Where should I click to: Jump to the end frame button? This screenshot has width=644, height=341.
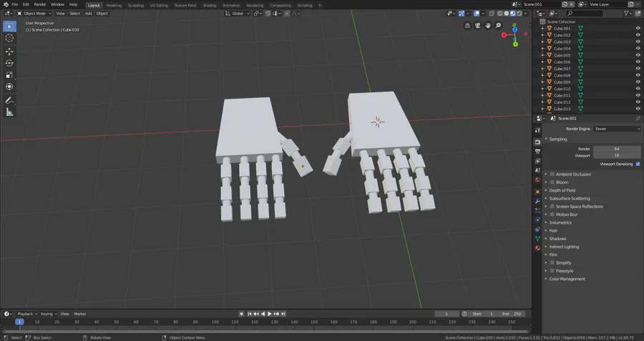[x=283, y=314]
